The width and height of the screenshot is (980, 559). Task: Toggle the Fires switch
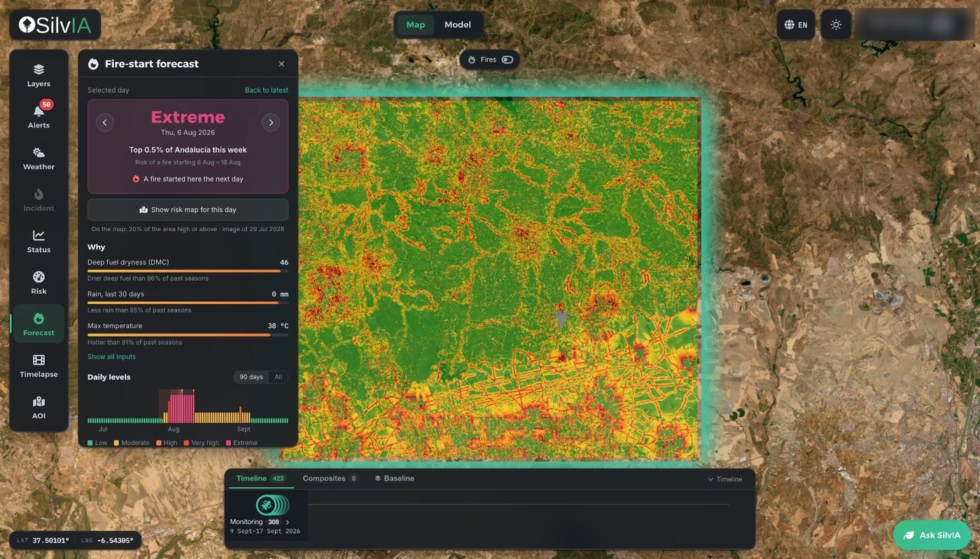click(507, 60)
